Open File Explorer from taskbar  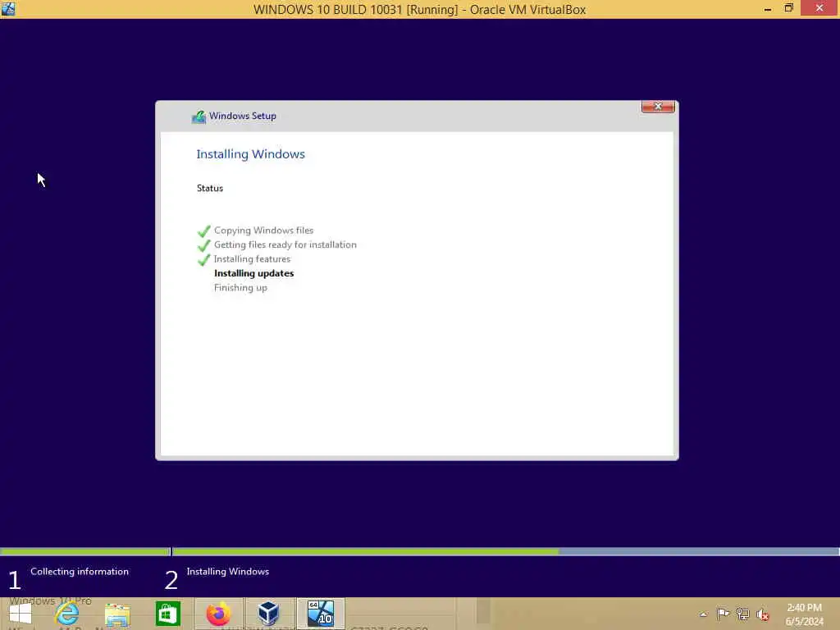(x=117, y=614)
